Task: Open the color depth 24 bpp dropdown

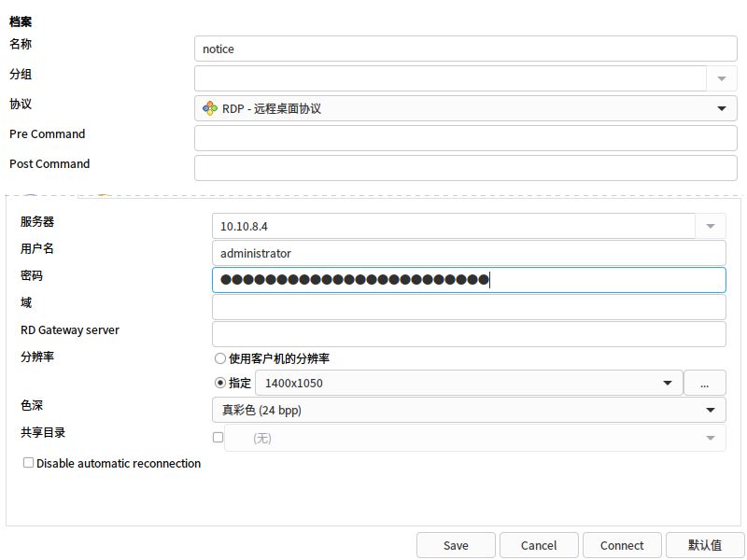Action: tap(469, 410)
